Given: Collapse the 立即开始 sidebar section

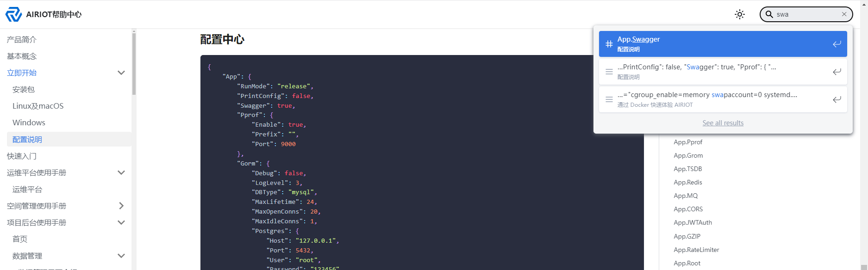Looking at the screenshot, I should tap(121, 73).
